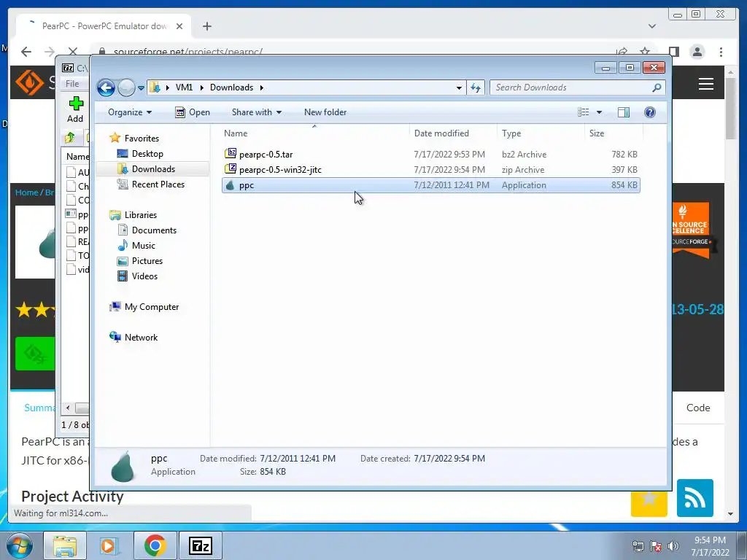Screen dimensions: 747x560
Task: Open Desktop in navigation pane
Action: (147, 154)
